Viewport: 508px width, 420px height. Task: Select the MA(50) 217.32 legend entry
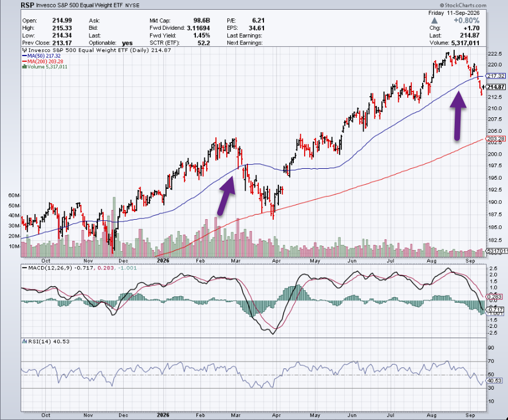(x=41, y=56)
